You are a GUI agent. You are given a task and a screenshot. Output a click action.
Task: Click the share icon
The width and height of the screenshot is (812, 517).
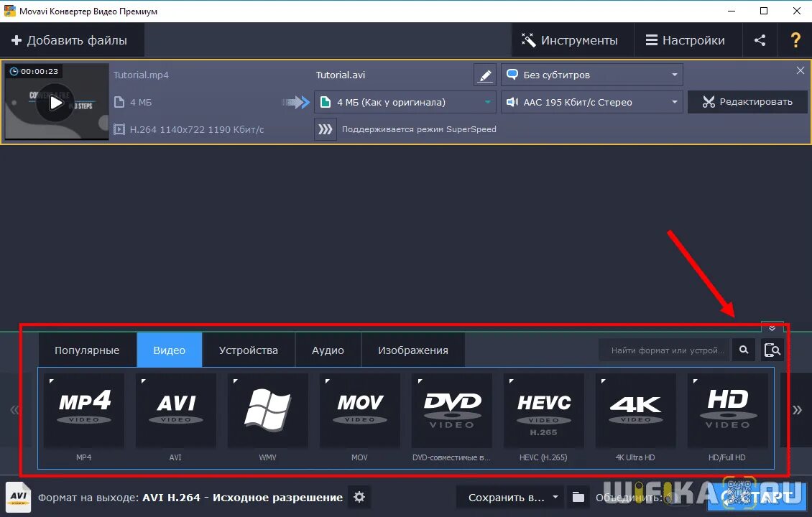[x=760, y=40]
